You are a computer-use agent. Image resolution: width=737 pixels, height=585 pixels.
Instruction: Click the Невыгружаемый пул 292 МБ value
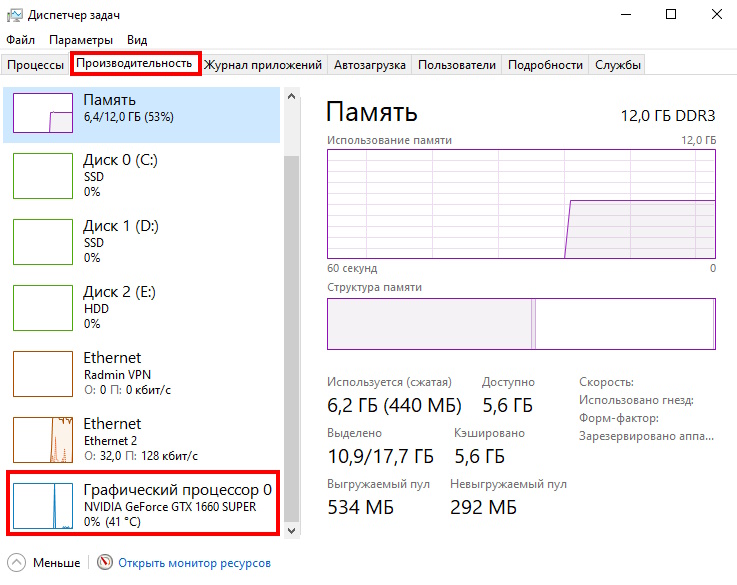coord(483,507)
